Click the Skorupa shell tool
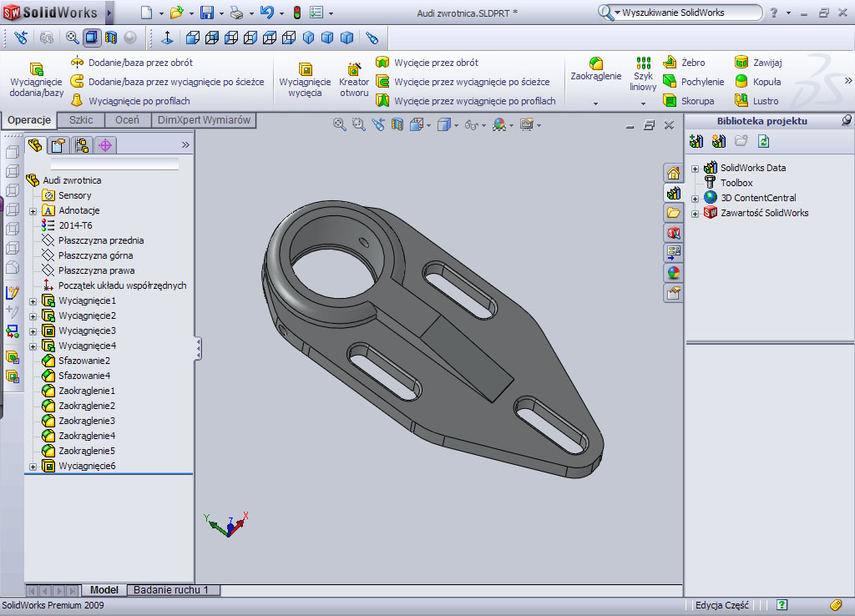The width and height of the screenshot is (855, 616). (688, 101)
